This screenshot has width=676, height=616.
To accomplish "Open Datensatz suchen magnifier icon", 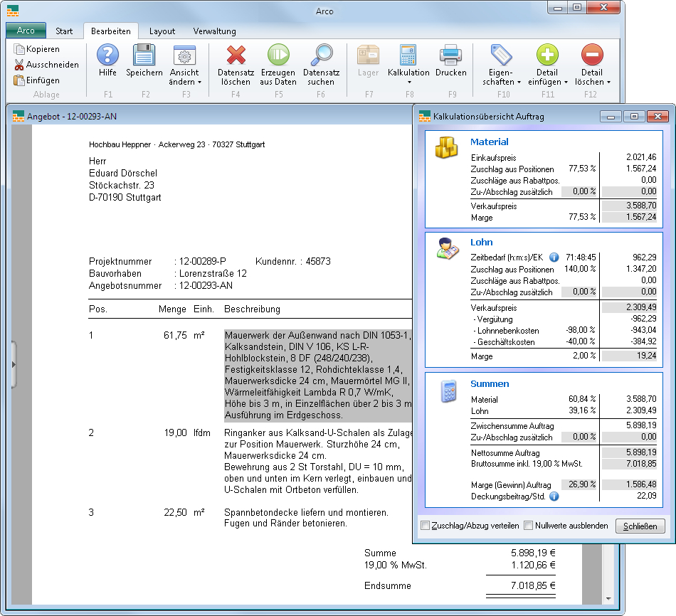I will [322, 55].
